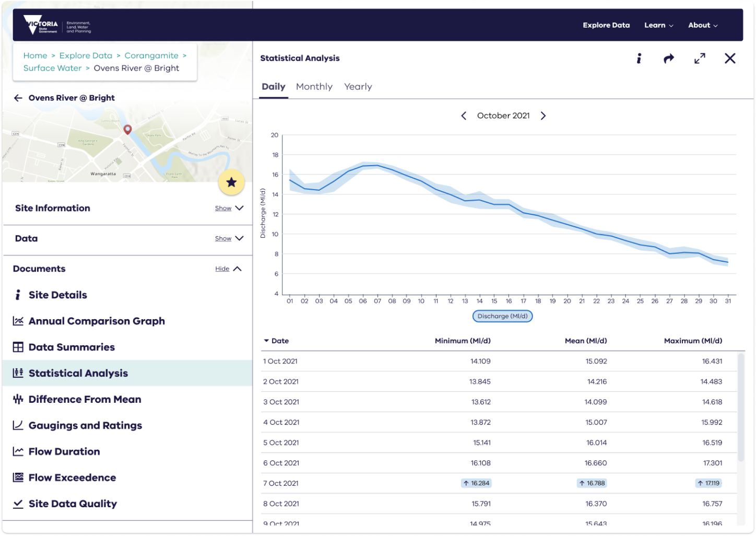
Task: Expand the panel to fullscreen
Action: pos(700,59)
